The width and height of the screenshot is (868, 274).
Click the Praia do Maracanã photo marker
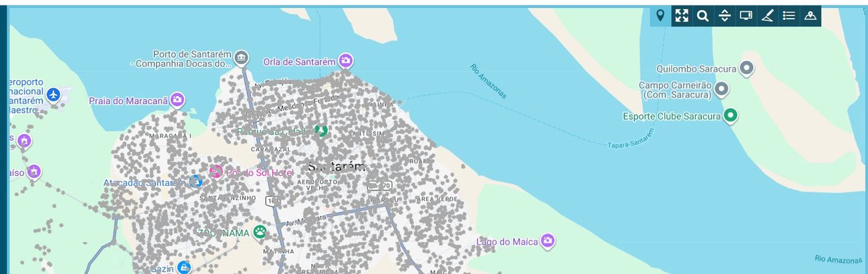[x=177, y=101]
